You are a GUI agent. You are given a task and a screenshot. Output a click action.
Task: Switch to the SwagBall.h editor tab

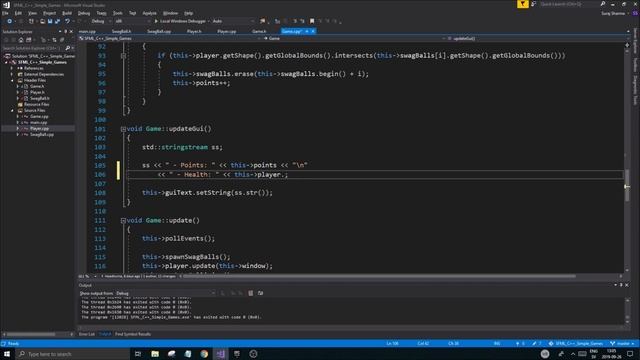(x=121, y=31)
